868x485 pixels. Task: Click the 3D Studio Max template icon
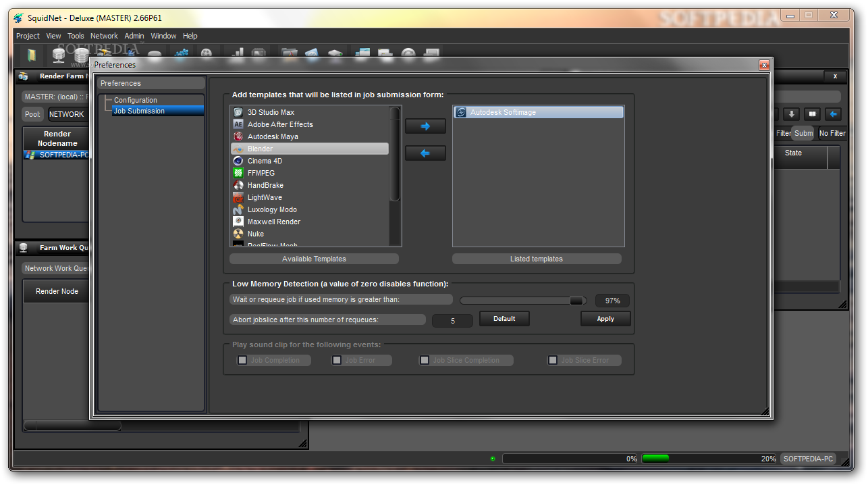pos(238,112)
